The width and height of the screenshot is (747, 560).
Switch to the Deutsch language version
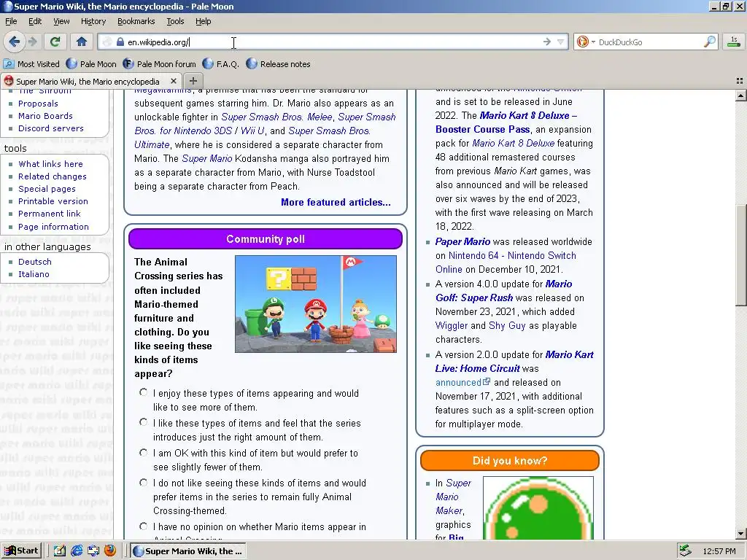pyautogui.click(x=35, y=262)
